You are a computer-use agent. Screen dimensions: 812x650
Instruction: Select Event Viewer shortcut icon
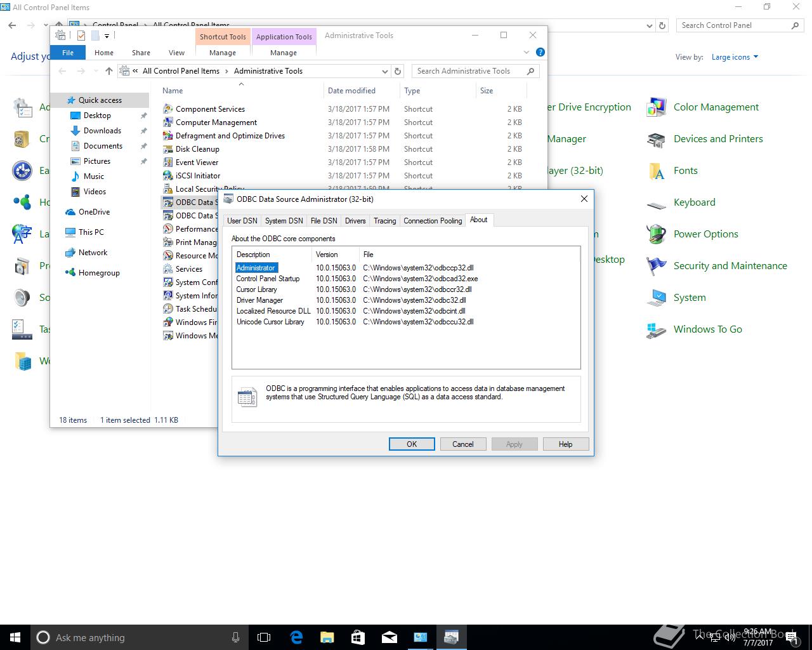[x=168, y=162]
